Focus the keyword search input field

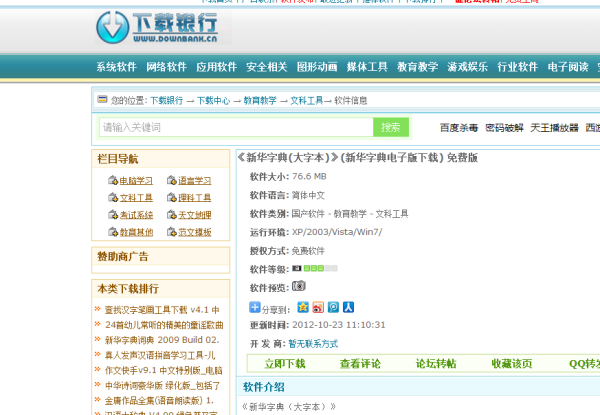pos(236,127)
